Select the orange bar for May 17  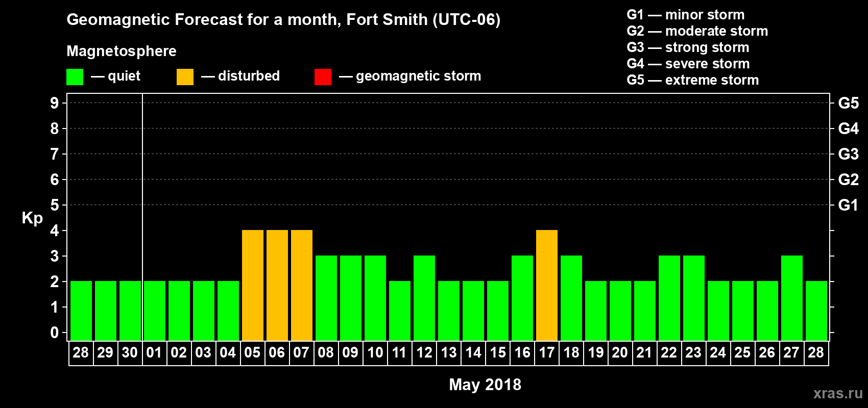click(x=547, y=286)
